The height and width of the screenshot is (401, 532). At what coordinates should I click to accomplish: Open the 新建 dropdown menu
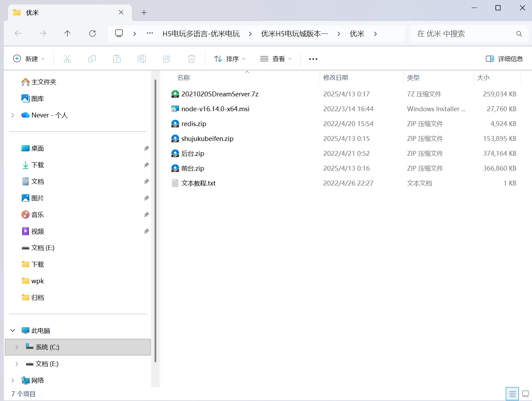(x=29, y=59)
